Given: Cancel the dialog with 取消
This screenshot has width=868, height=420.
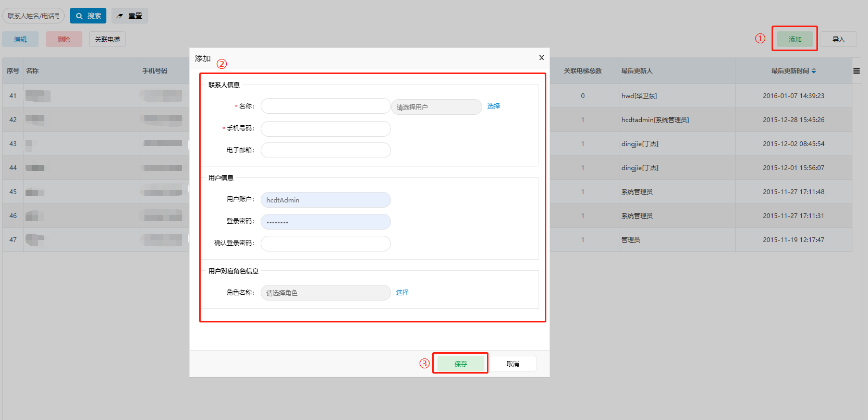Looking at the screenshot, I should click(x=513, y=364).
